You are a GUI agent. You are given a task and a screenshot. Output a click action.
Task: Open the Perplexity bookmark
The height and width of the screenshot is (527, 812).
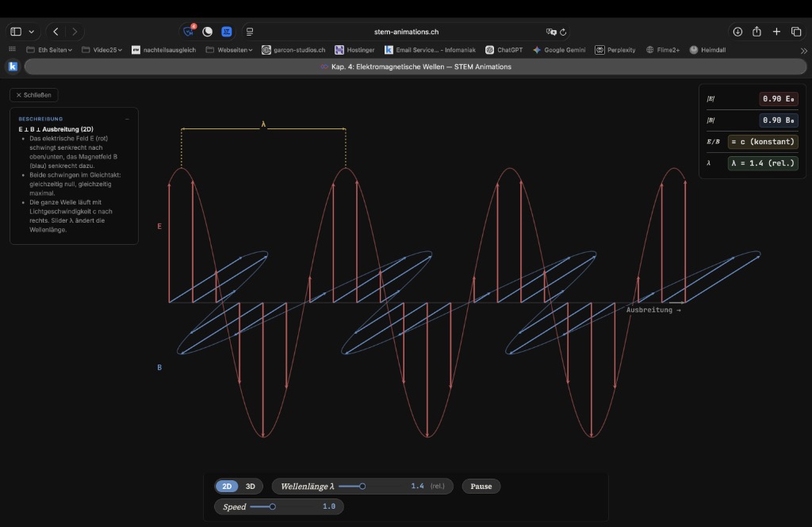click(615, 50)
